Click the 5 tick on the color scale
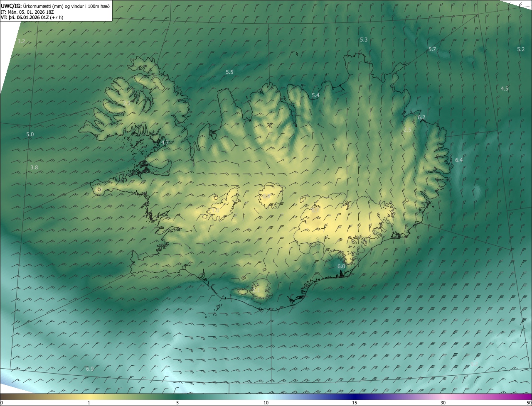This screenshot has height=406, width=532. [x=177, y=403]
